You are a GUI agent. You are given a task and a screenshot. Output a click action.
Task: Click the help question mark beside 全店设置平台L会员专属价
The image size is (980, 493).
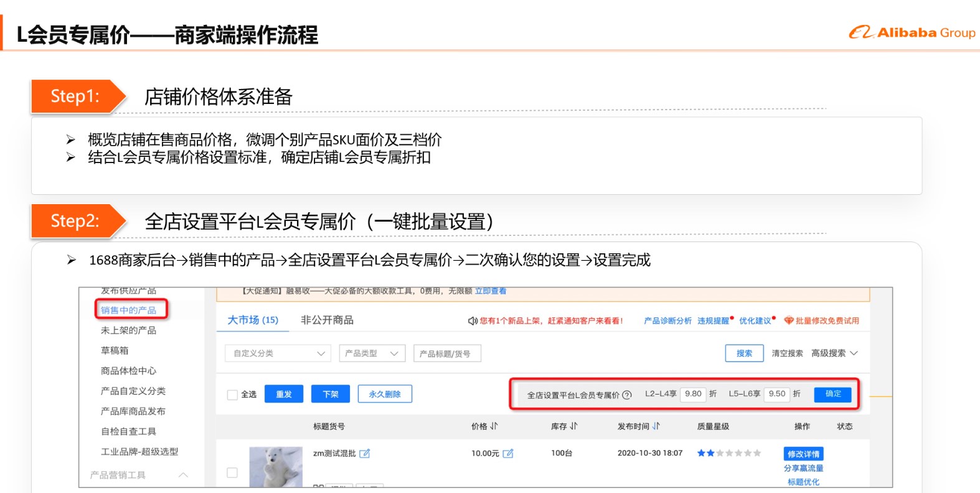click(x=627, y=395)
